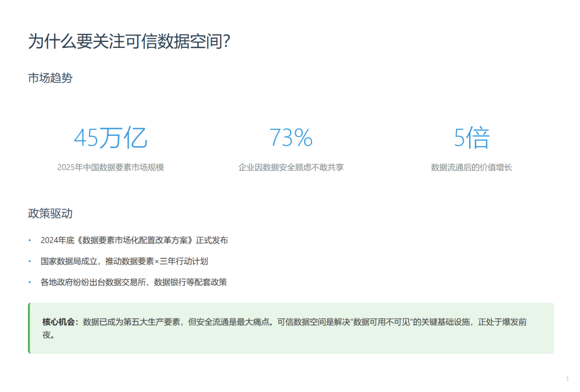The image size is (580, 392).
Task: Click the caption 企业因数据安全顾虑不敢共享
Action: 291,168
